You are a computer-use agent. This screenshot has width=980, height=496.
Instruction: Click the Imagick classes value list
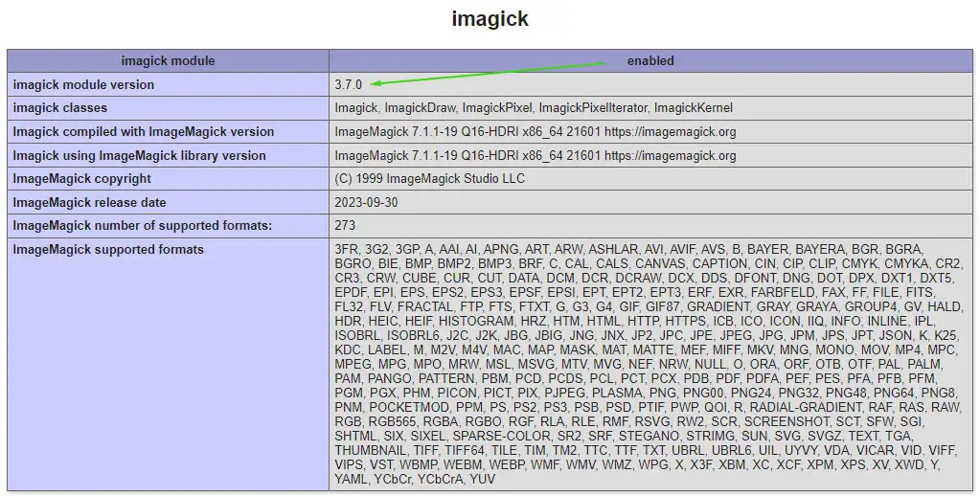pos(534,108)
